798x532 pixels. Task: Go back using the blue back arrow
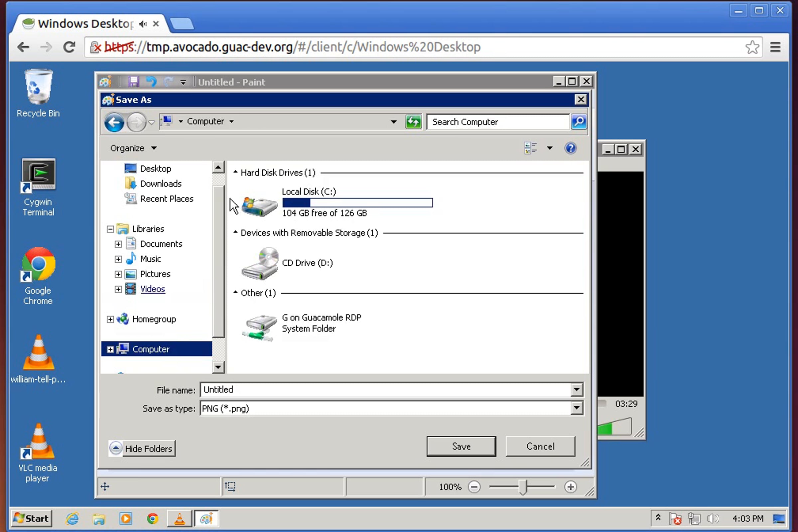[114, 122]
